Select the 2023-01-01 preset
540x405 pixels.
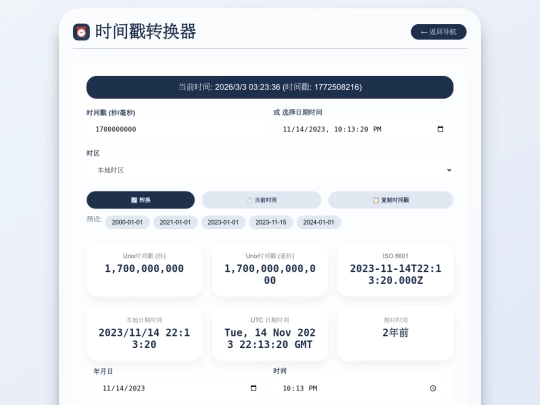[223, 222]
